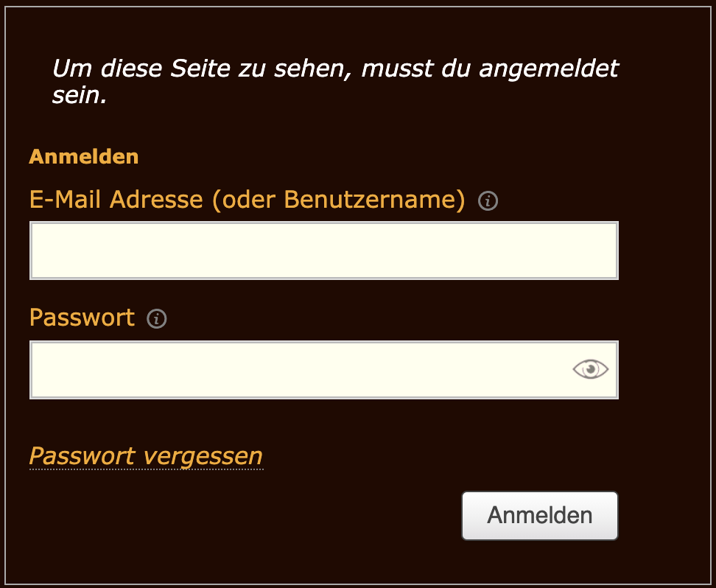
Task: Click the word Adresse in the field label
Action: [156, 200]
